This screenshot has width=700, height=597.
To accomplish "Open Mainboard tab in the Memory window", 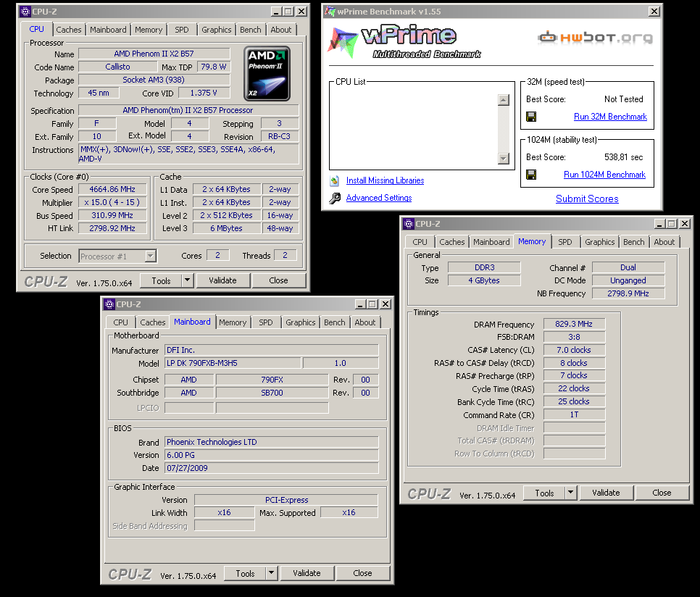I will click(x=491, y=242).
